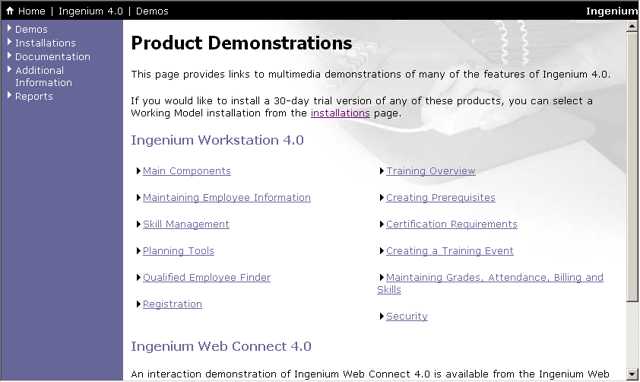Screen dimensions: 640x382
Task: Click bullet arrow beside Main Components
Action: pyautogui.click(x=138, y=171)
